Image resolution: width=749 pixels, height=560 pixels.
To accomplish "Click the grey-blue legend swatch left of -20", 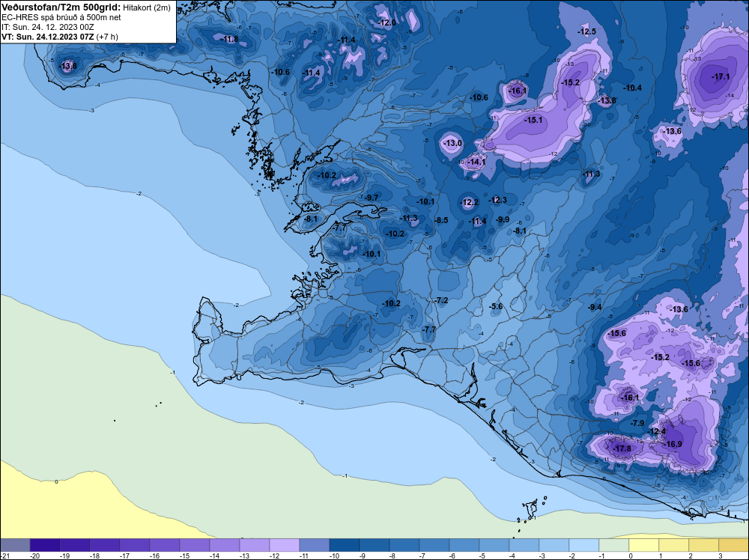I will click(x=15, y=545).
